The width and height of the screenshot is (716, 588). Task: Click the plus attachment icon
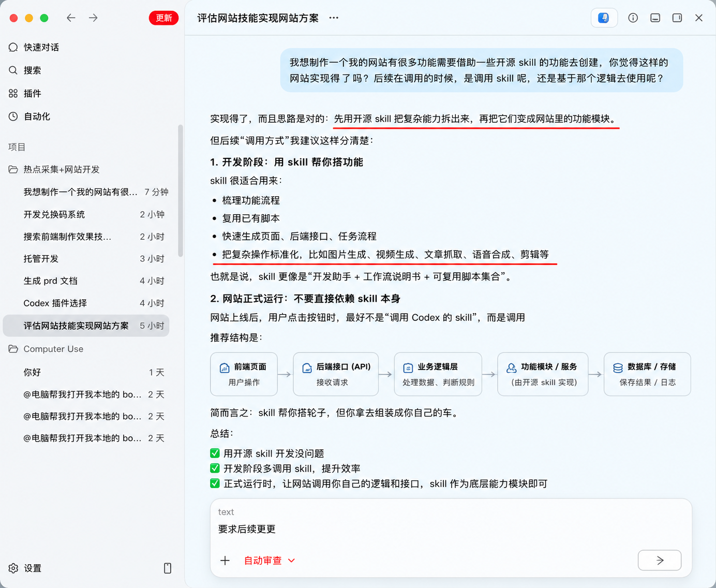[x=225, y=561]
